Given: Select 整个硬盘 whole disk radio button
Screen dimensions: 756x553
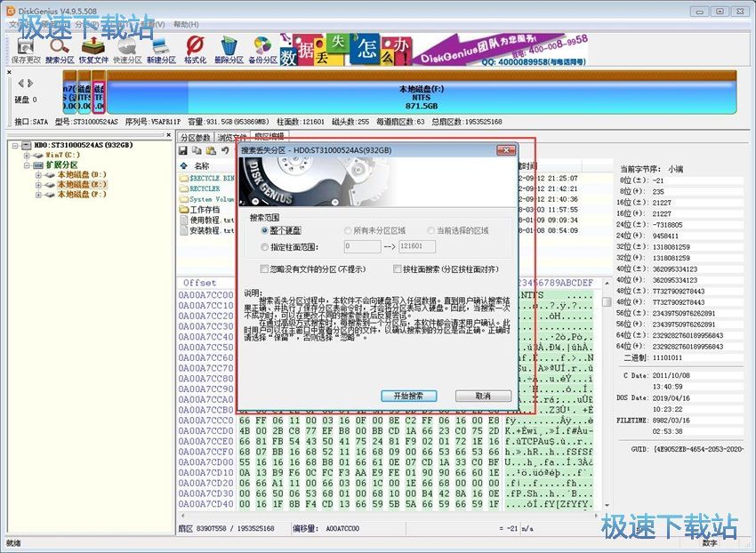Looking at the screenshot, I should pyautogui.click(x=264, y=231).
